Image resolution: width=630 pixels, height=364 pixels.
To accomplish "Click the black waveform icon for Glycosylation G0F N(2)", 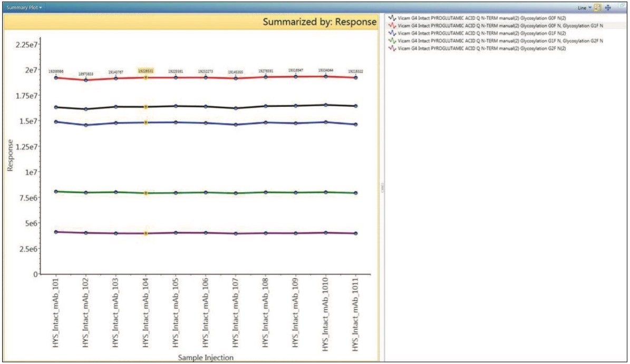I will click(391, 18).
